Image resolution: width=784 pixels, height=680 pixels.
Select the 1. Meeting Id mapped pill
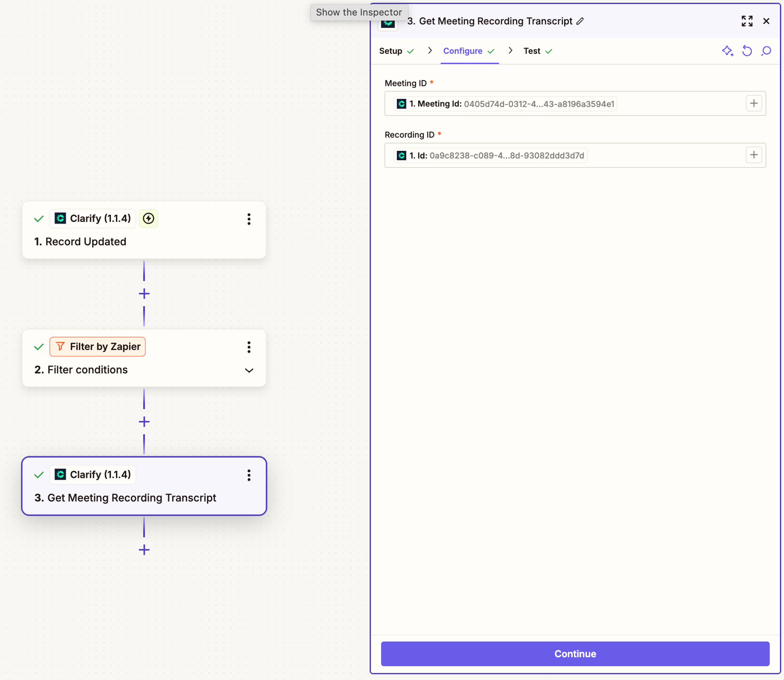tap(505, 104)
